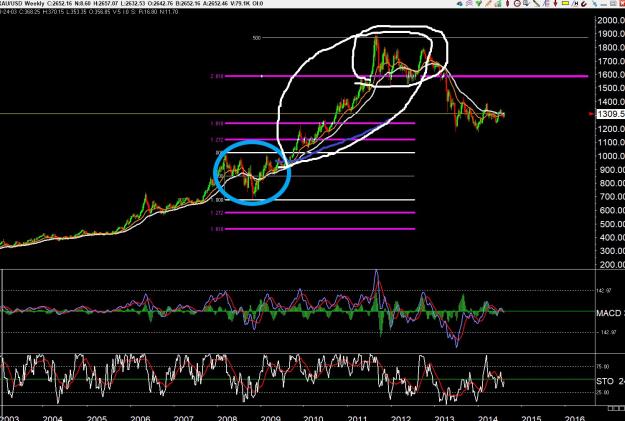Click the 2013 year label on time axis
Viewport: 625px width, 421px height.
click(444, 418)
